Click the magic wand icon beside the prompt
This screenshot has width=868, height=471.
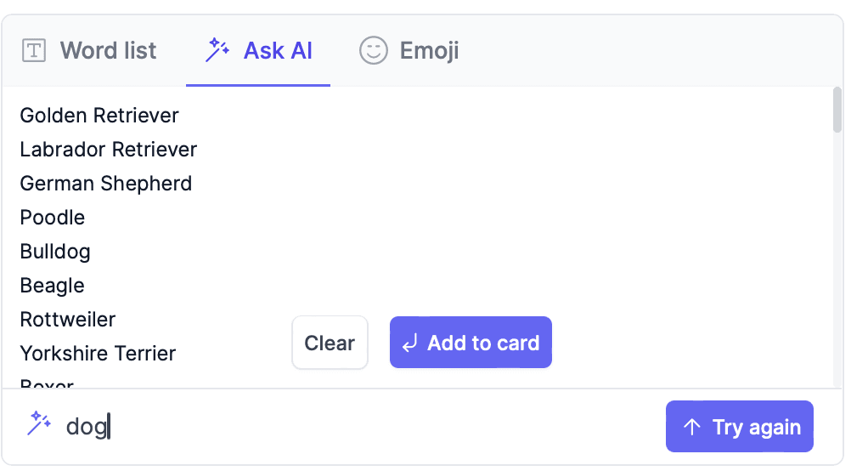click(39, 423)
